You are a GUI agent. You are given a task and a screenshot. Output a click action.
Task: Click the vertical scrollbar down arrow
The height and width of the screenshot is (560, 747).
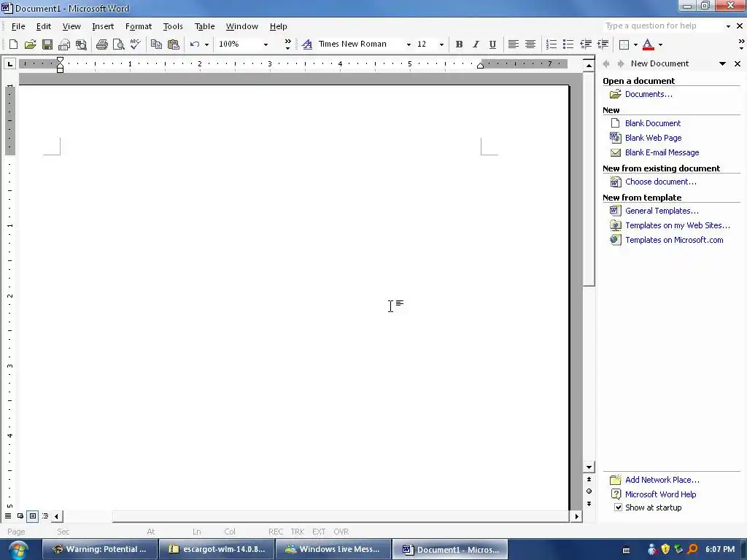click(589, 467)
